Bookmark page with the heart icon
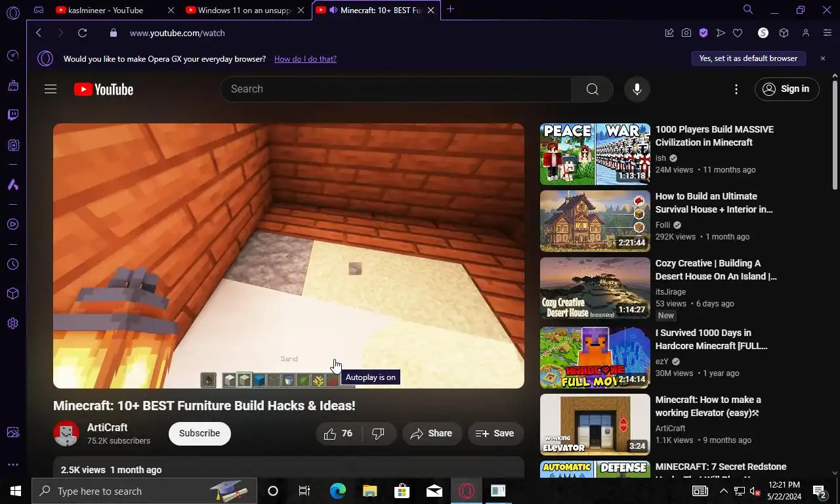The width and height of the screenshot is (840, 504). (738, 33)
